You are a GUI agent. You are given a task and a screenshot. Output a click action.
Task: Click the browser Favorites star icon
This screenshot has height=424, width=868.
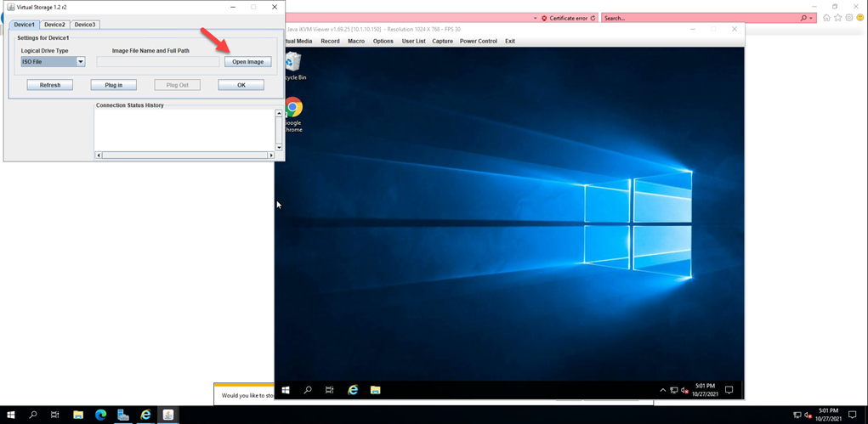click(x=837, y=18)
